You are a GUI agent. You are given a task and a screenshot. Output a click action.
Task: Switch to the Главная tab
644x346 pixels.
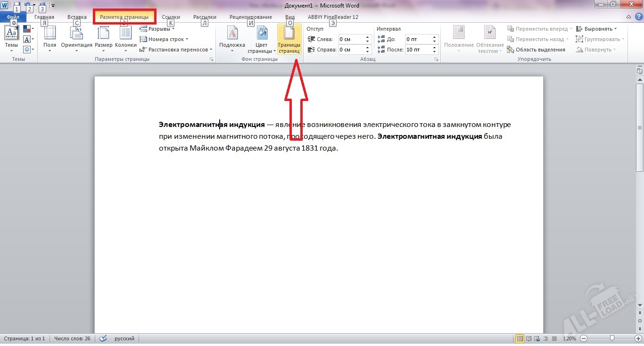(44, 17)
